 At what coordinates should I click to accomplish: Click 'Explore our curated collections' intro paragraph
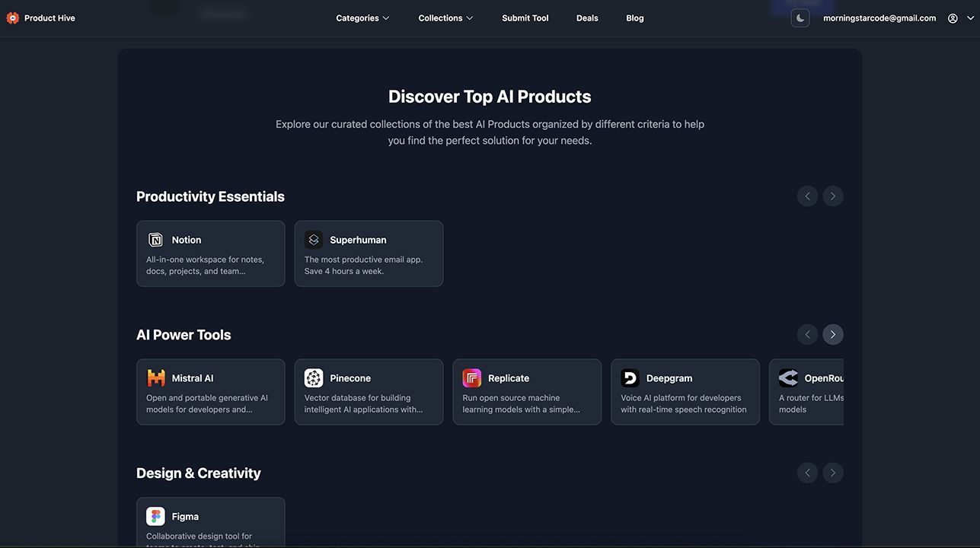point(490,132)
